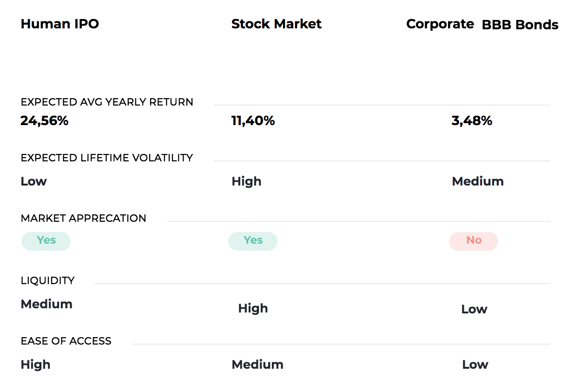Click High volatility value under Stock Market
This screenshot has width=581, height=392.
246,181
